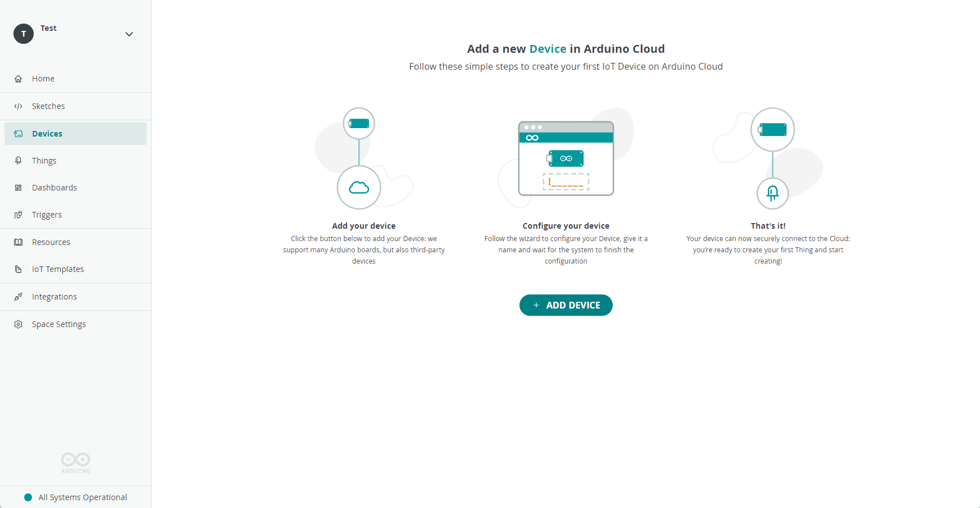Click the green operational status indicator dot
Screen dimensions: 980x508
[x=28, y=497]
